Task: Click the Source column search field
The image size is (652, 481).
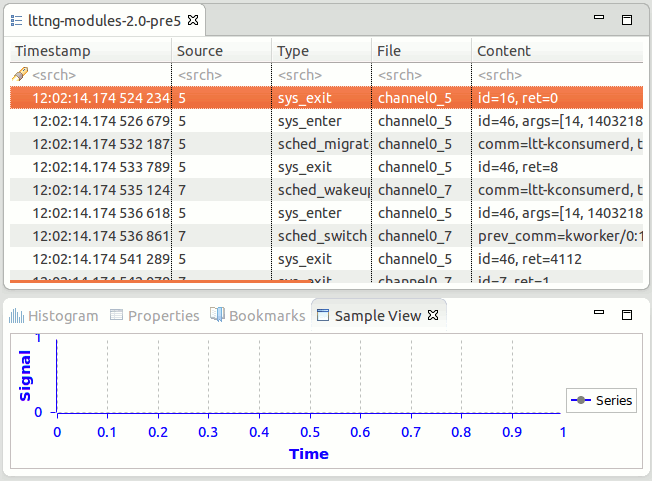Action: tap(200, 75)
